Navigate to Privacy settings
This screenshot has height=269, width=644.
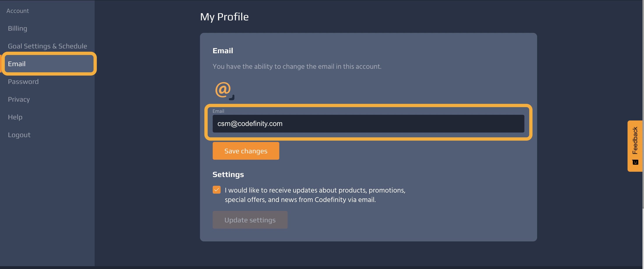point(19,99)
